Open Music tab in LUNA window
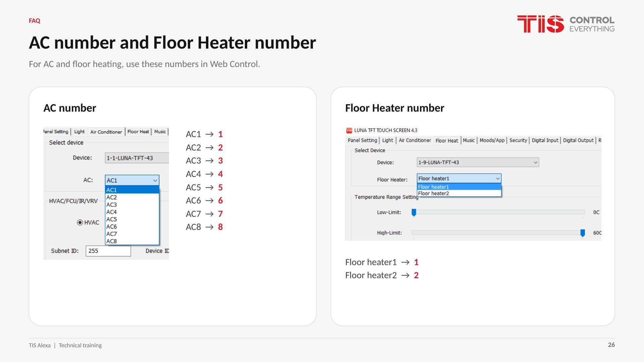 tap(469, 140)
